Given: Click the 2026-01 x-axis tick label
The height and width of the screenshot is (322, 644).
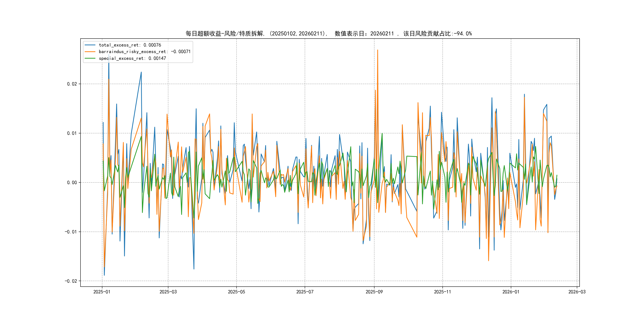Looking at the screenshot, I should click(511, 292).
